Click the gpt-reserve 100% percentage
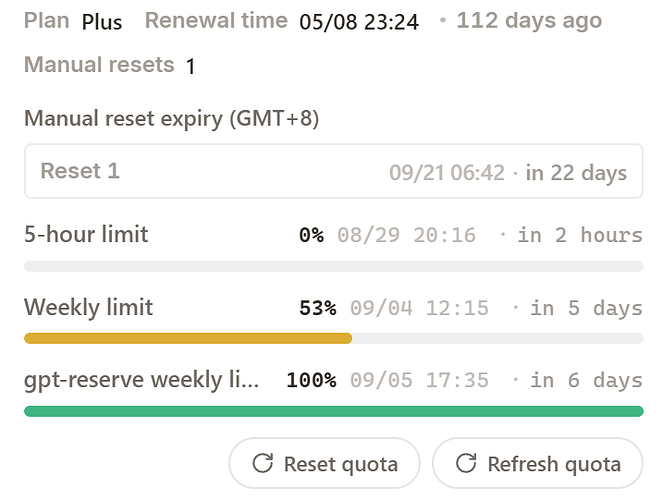 tap(312, 380)
